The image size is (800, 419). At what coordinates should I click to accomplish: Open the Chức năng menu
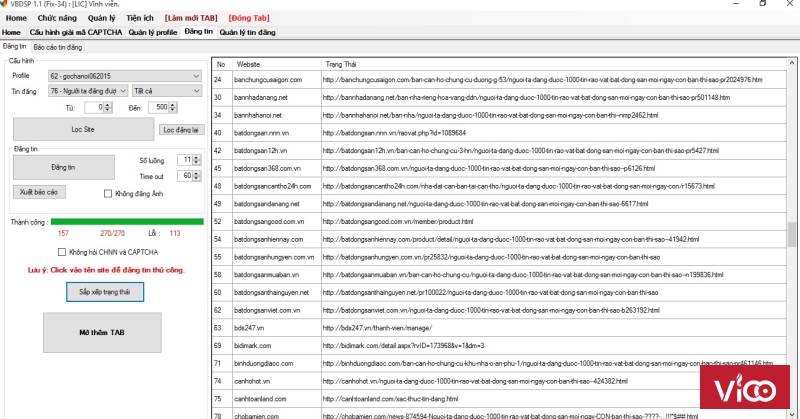[57, 18]
